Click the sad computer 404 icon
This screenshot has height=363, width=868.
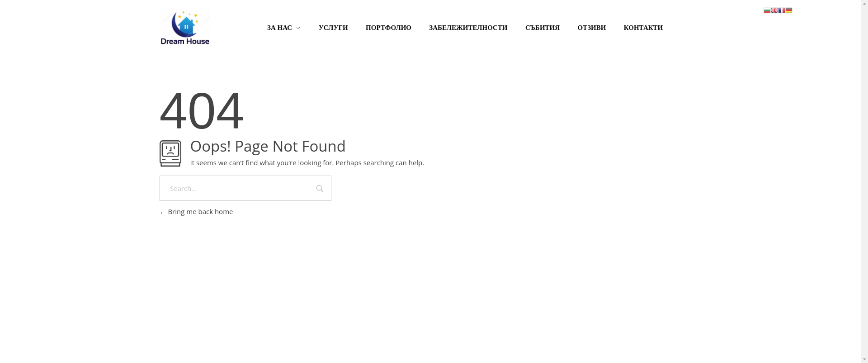pos(170,153)
